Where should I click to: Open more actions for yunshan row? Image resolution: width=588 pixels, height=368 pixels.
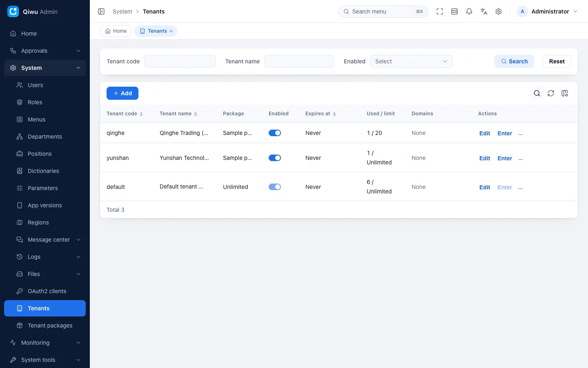[x=521, y=158]
